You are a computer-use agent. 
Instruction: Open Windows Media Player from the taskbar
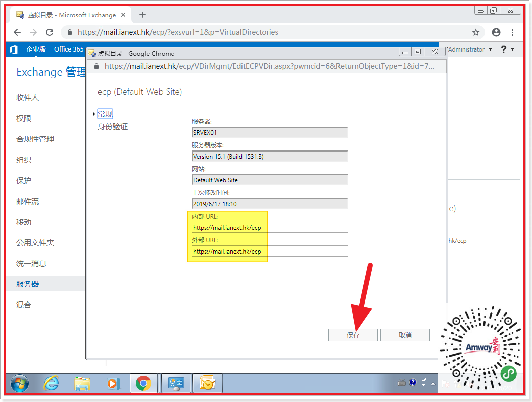tap(112, 384)
